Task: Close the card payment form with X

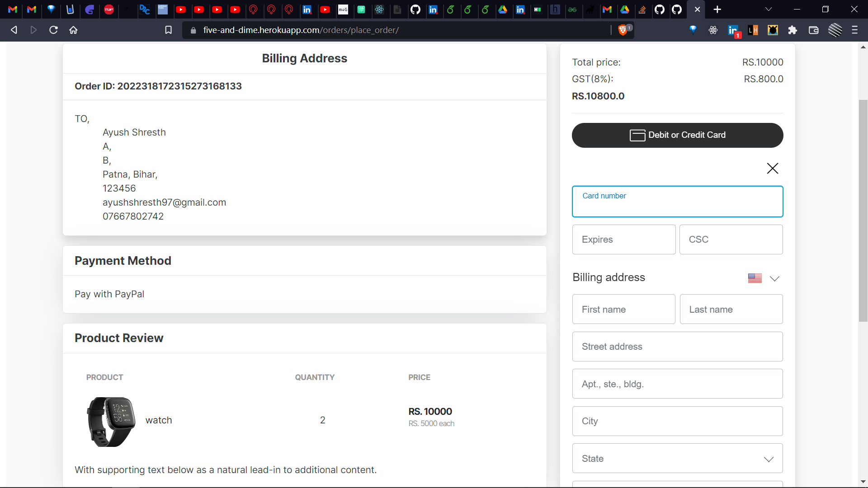Action: point(773,168)
